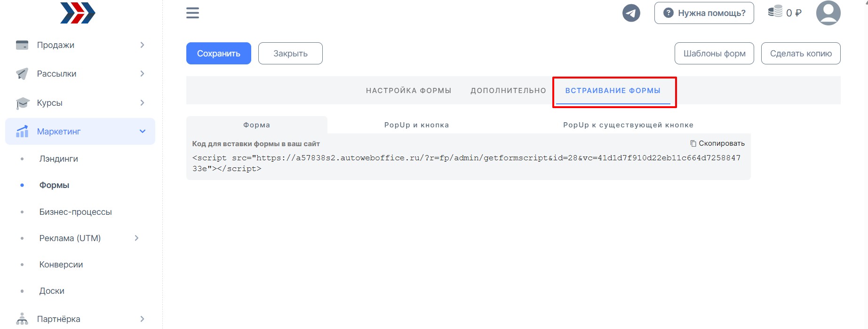Collapse the Маркетинг section chevron
This screenshot has height=329, width=868.
[143, 131]
